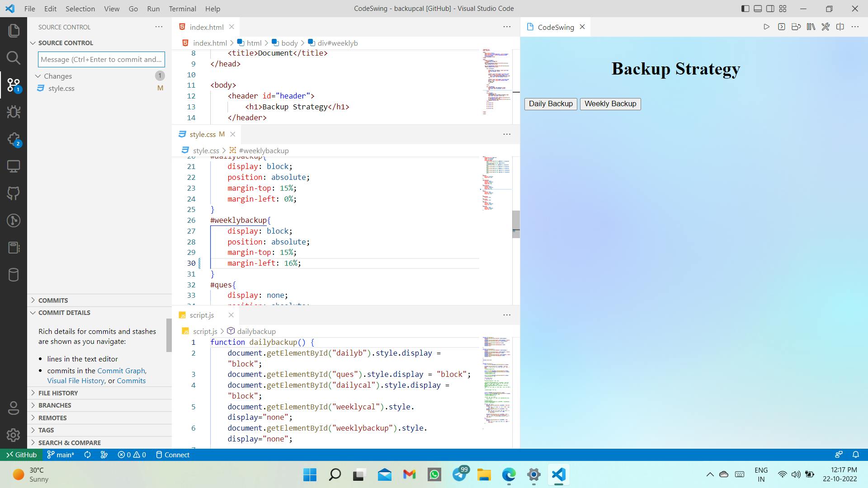Open the Visual File History link
Viewport: 868px width, 488px height.
tap(76, 381)
